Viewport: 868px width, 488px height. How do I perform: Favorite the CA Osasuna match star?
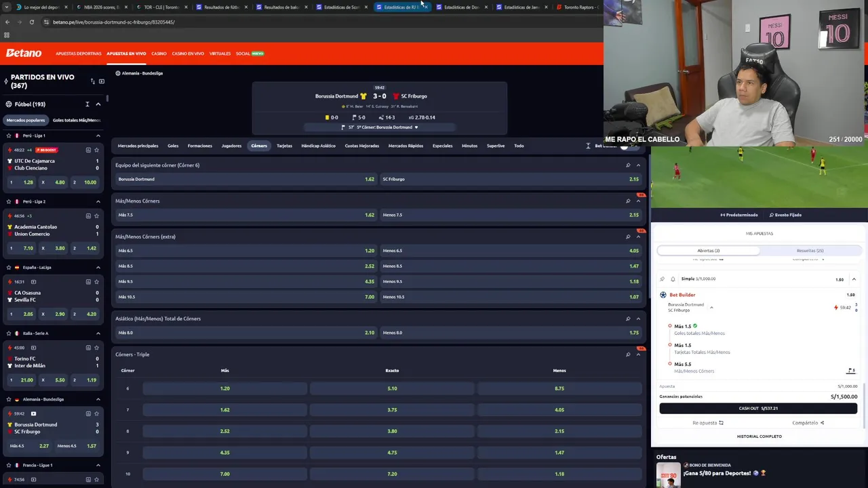[x=96, y=281]
